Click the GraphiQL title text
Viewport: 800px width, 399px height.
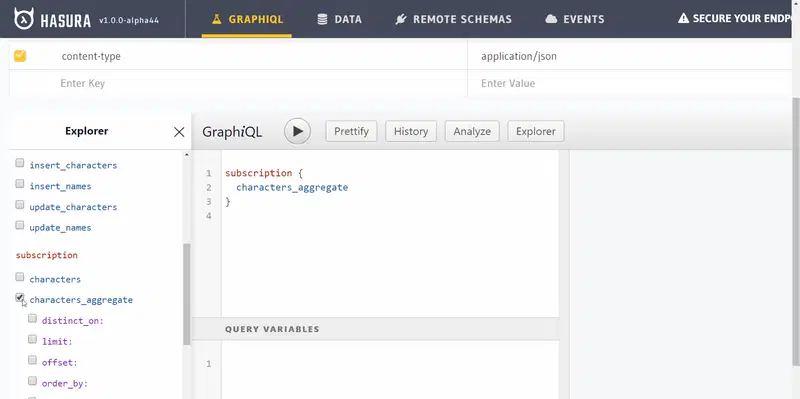tap(232, 132)
